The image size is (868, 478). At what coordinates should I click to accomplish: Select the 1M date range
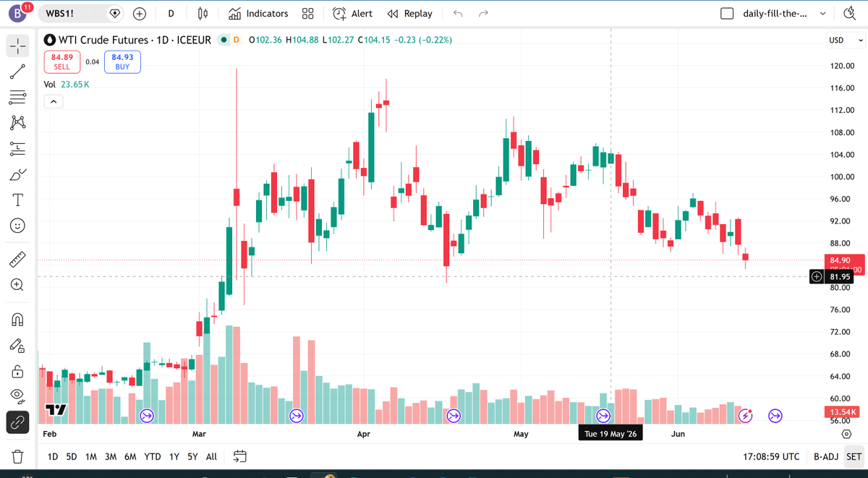(x=91, y=456)
